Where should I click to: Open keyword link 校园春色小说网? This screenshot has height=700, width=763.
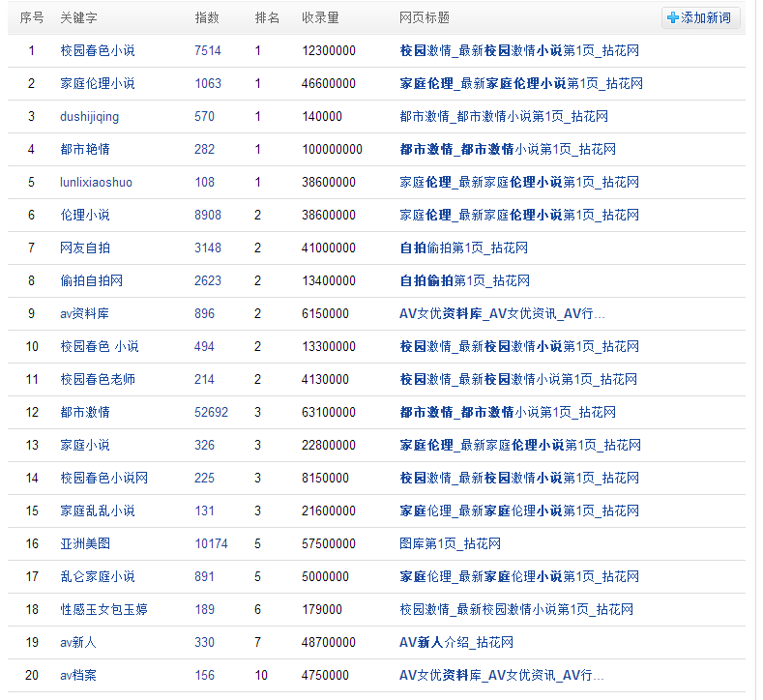(x=103, y=479)
